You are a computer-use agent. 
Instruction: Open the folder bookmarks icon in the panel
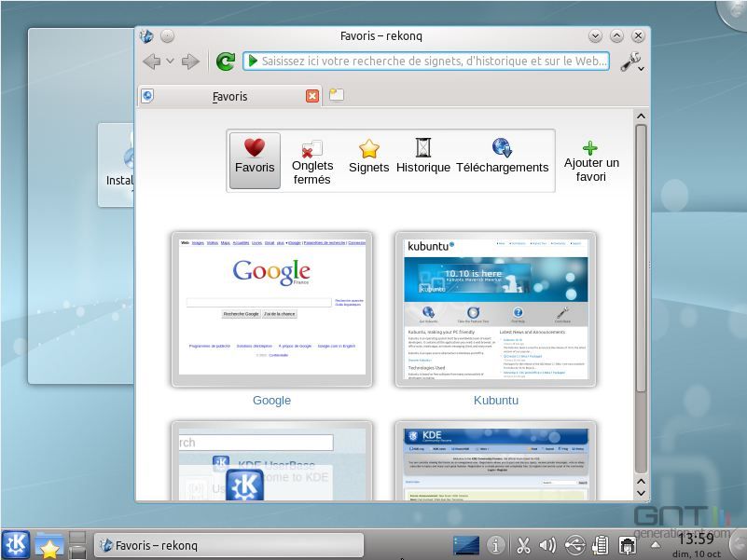(x=49, y=546)
